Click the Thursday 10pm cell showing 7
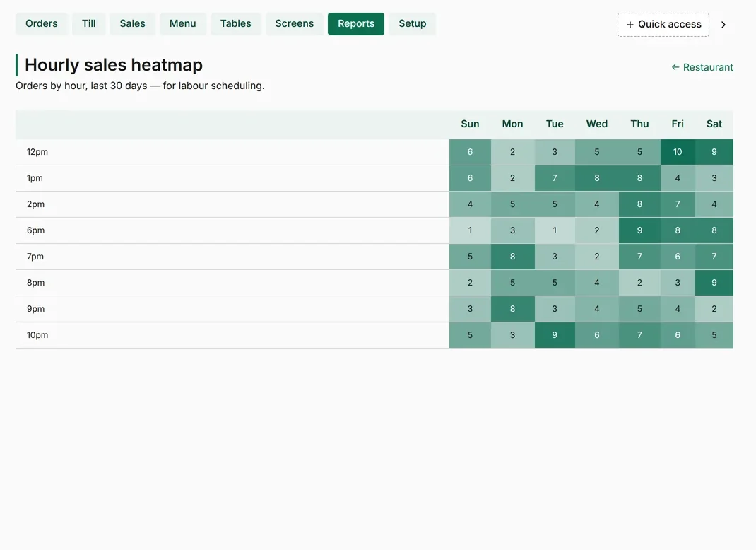 point(640,335)
